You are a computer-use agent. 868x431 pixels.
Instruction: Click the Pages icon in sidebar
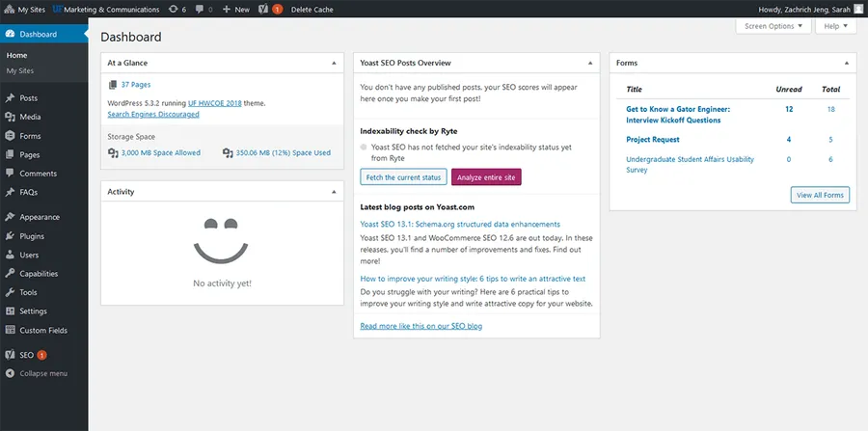click(x=10, y=155)
